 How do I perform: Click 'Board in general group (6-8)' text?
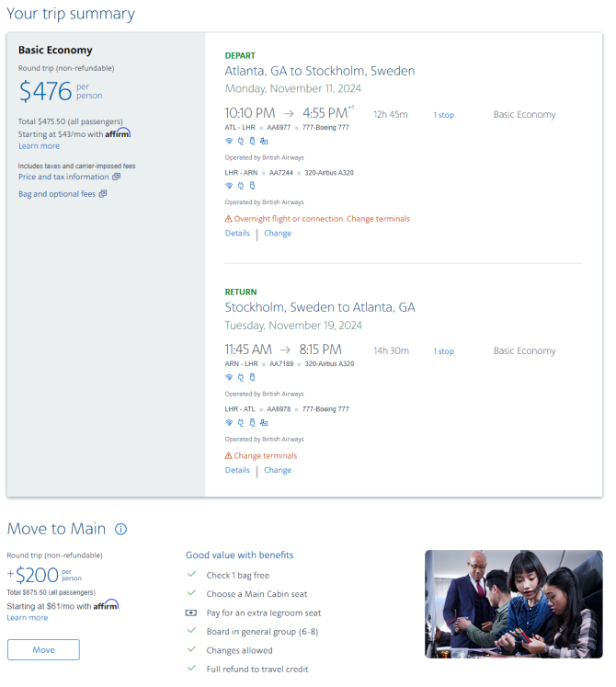coord(262,632)
